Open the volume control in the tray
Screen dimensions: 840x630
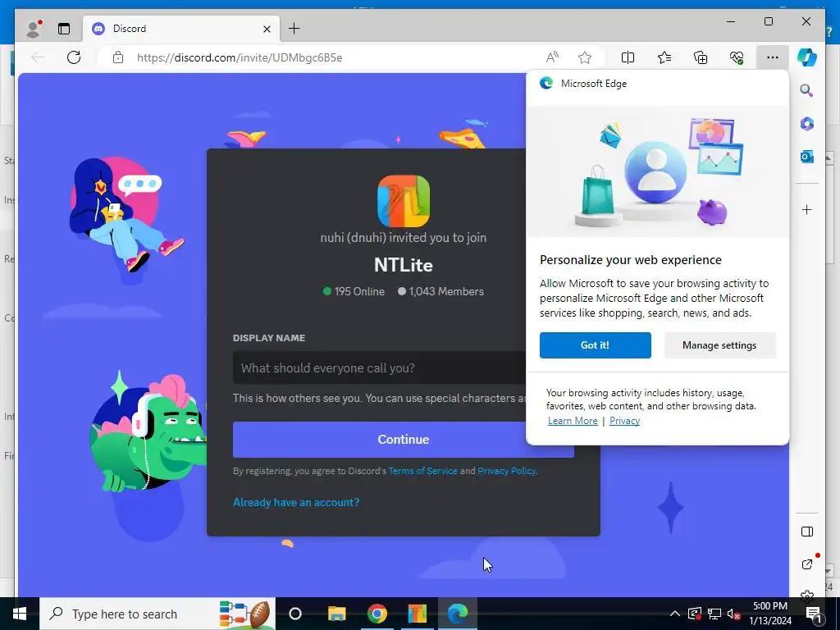coord(734,614)
